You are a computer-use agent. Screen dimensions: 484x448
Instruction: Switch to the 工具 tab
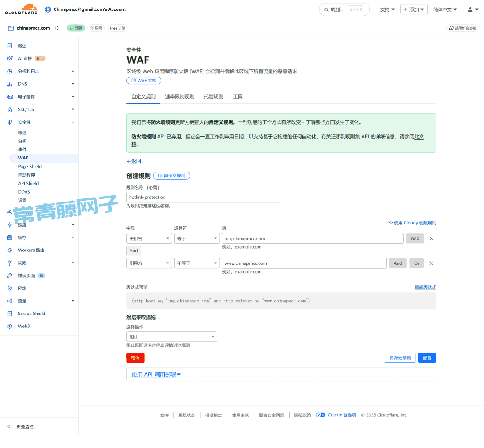238,97
